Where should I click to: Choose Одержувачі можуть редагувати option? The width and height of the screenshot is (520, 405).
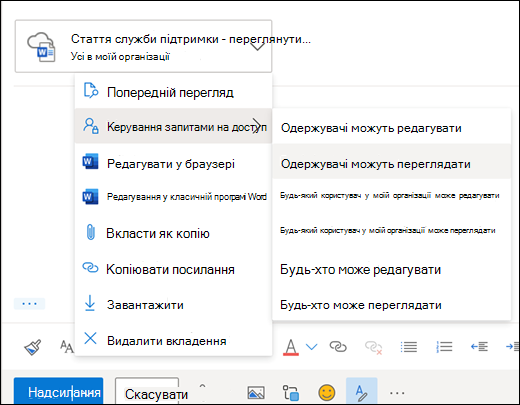[x=391, y=128]
